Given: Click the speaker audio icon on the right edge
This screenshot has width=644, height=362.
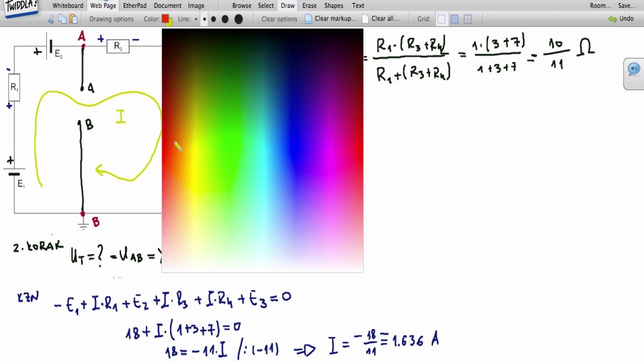Looking at the screenshot, I should pos(633,69).
